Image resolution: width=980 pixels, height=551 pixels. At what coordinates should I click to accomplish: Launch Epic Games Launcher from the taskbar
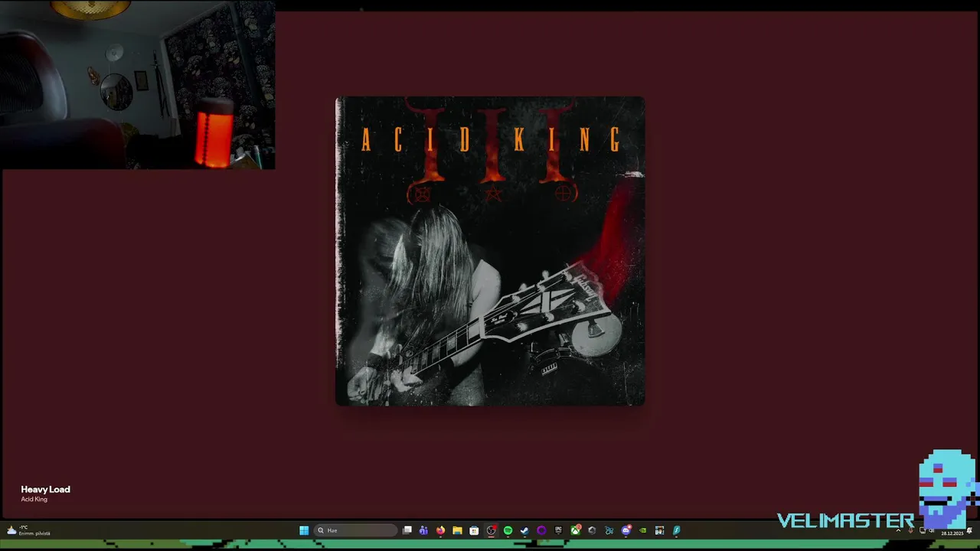point(558,530)
